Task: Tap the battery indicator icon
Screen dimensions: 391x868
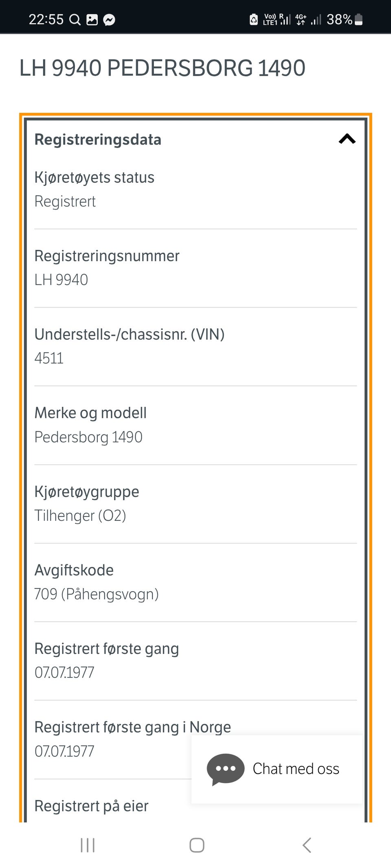Action: click(359, 19)
